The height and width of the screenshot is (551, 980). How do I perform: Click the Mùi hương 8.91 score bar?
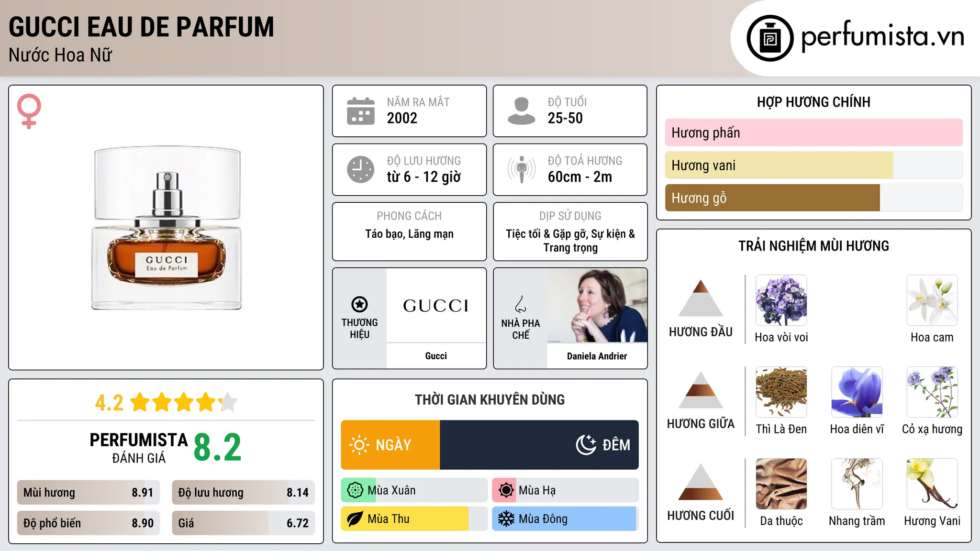point(89,493)
